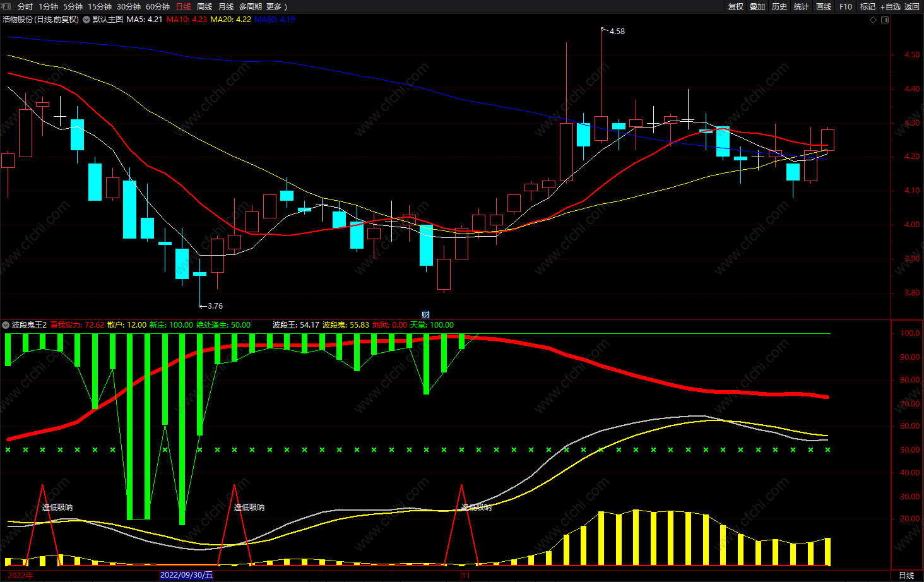
Task: Click the 财 finance marker icon
Action: pos(425,314)
